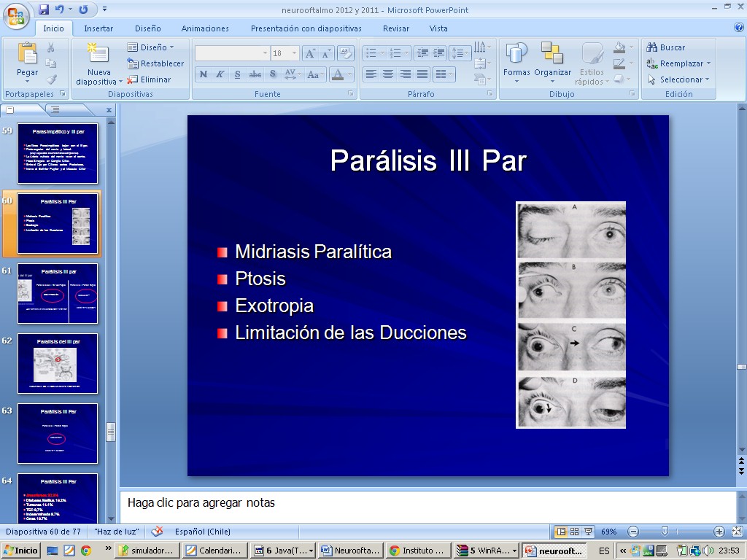
Task: Toggle bold (N) formatting
Action: 204,74
